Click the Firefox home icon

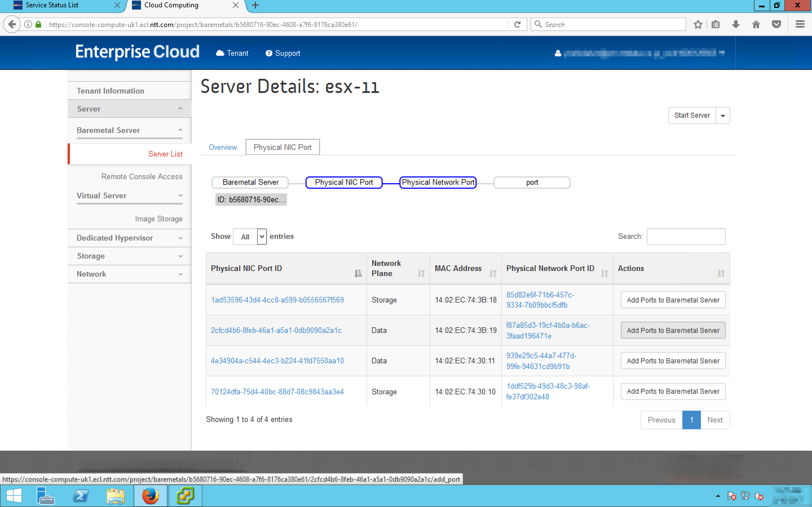[x=756, y=25]
